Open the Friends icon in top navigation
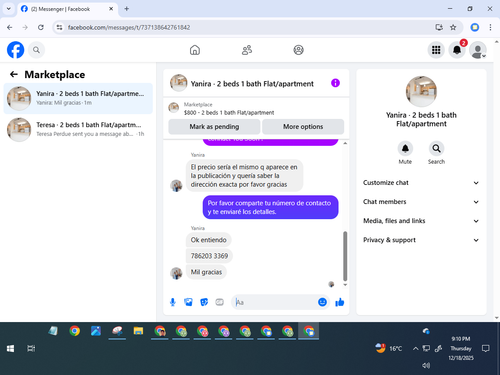Image resolution: width=500 pixels, height=375 pixels. coord(247,50)
